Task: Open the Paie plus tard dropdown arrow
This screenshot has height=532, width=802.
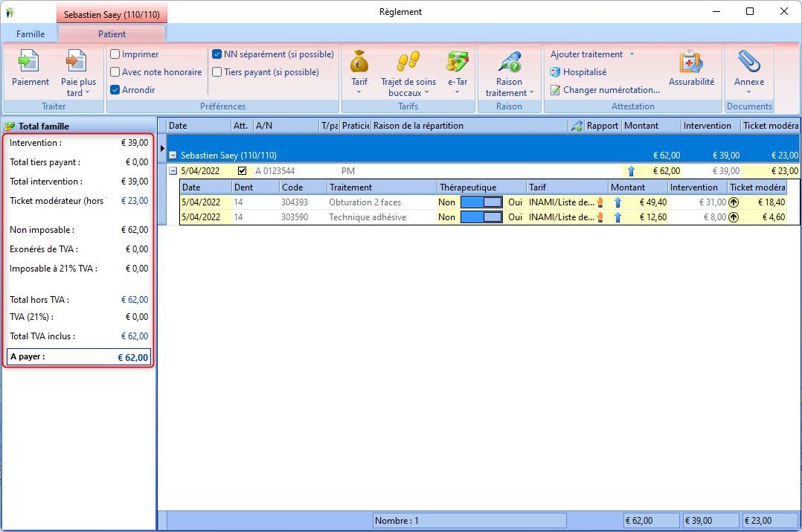Action: pyautogui.click(x=88, y=93)
